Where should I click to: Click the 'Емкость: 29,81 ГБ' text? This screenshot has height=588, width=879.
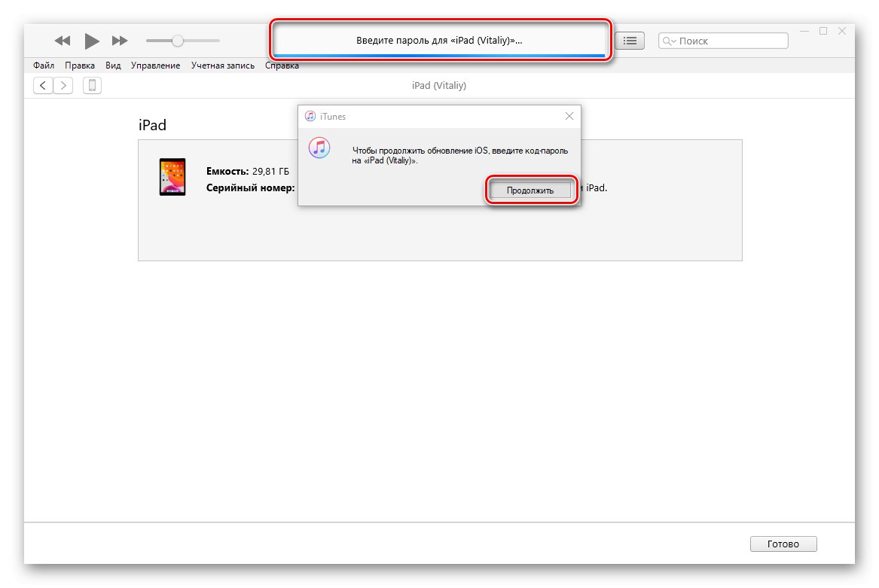[248, 171]
